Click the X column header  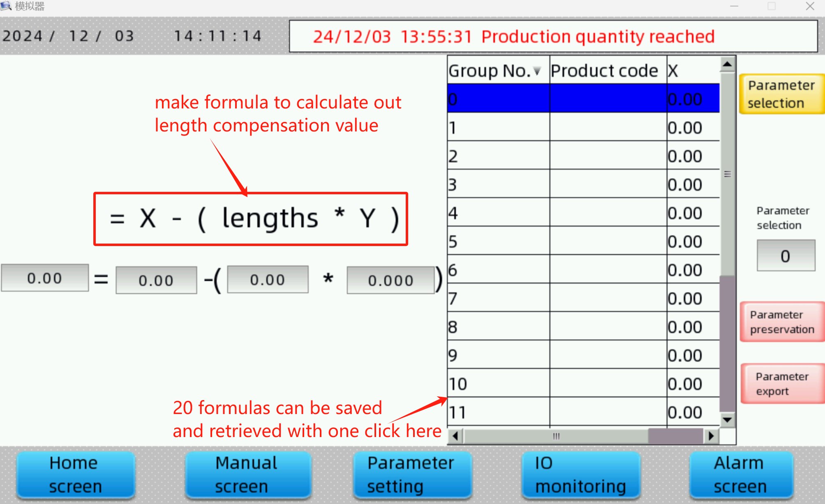[693, 71]
